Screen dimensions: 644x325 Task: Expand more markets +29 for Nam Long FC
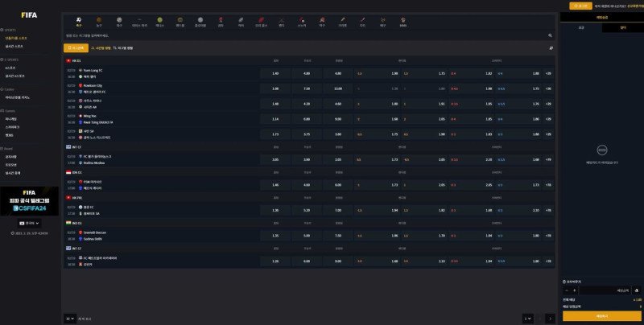(548, 73)
